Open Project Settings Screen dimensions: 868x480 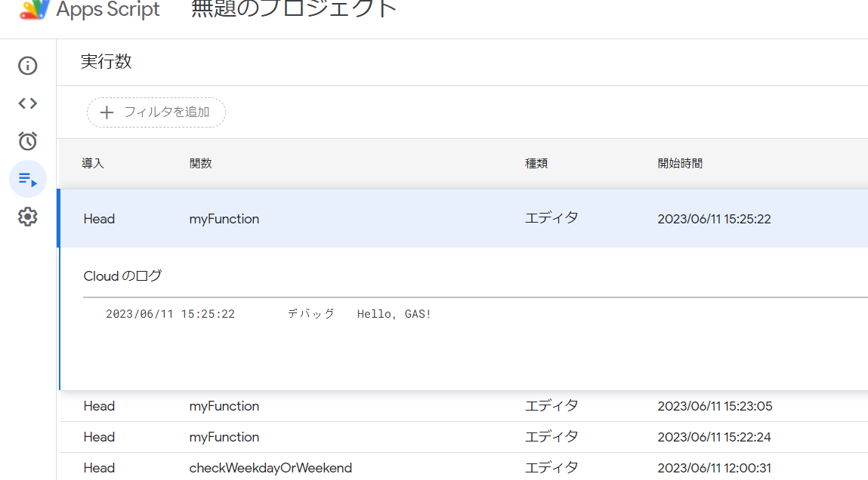pos(27,217)
